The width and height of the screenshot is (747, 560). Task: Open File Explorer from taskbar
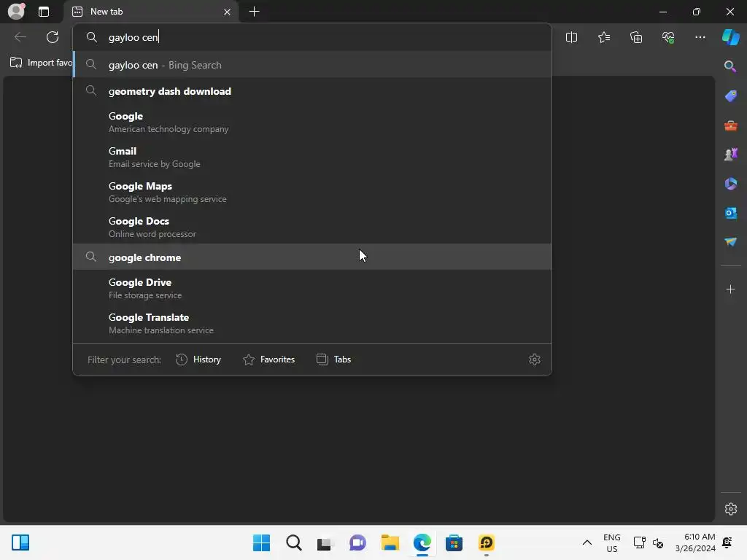click(x=390, y=542)
